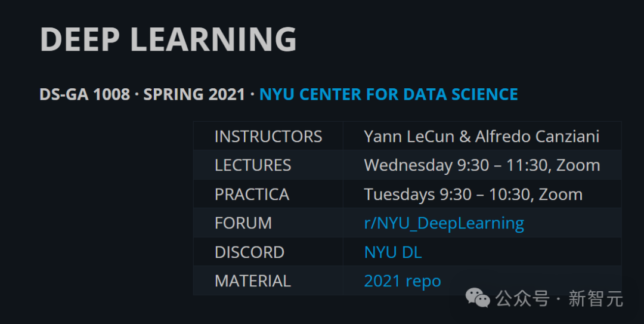Open the NYU DL Discord link
The width and height of the screenshot is (644, 324).
tap(393, 252)
